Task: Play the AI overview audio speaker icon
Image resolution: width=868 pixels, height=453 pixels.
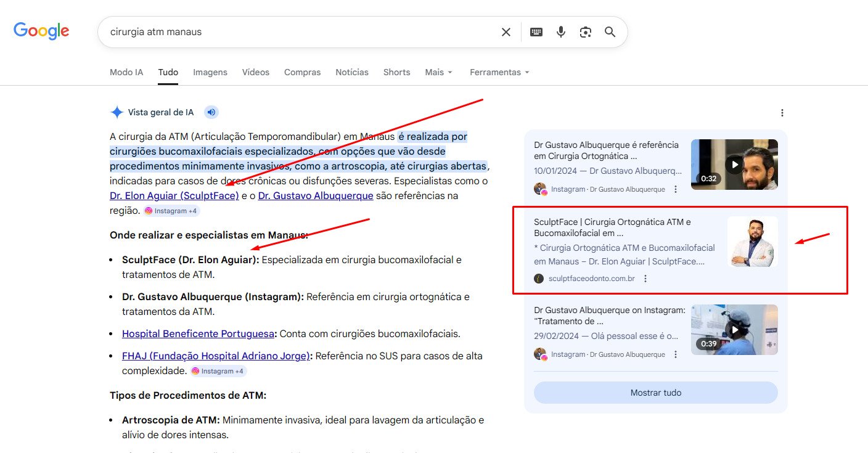Action: pyautogui.click(x=211, y=112)
